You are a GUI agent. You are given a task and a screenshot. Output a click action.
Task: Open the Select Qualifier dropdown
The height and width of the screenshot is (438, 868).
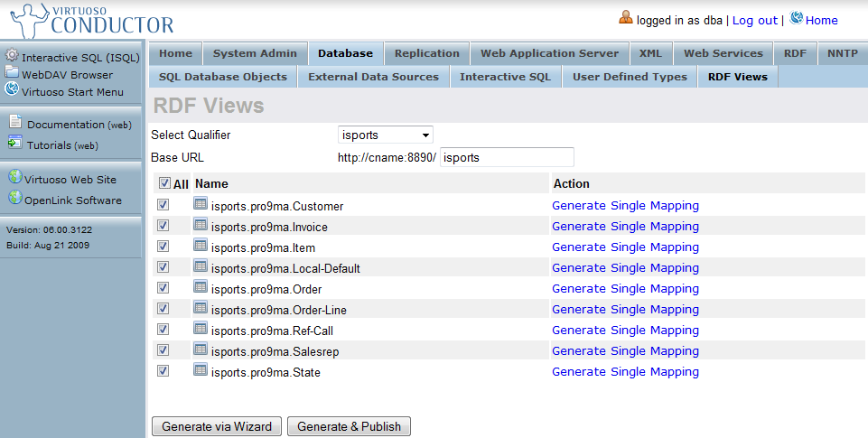pos(386,135)
